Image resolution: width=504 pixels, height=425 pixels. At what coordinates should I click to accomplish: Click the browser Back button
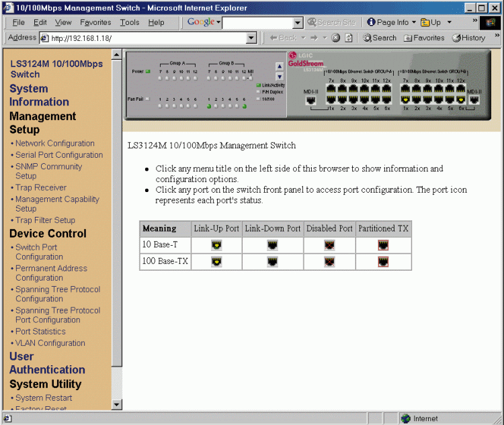[283, 38]
